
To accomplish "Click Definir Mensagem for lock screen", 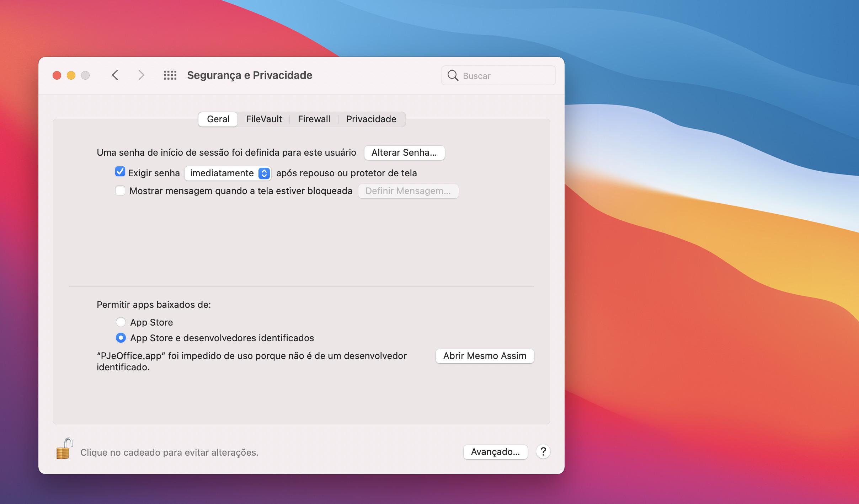I will pyautogui.click(x=409, y=191).
